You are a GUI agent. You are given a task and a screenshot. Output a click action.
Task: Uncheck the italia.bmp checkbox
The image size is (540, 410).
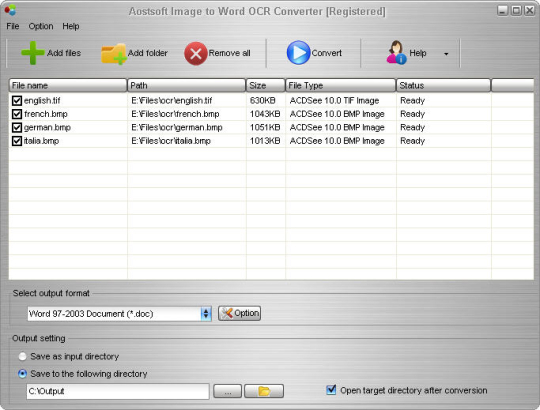tap(17, 141)
